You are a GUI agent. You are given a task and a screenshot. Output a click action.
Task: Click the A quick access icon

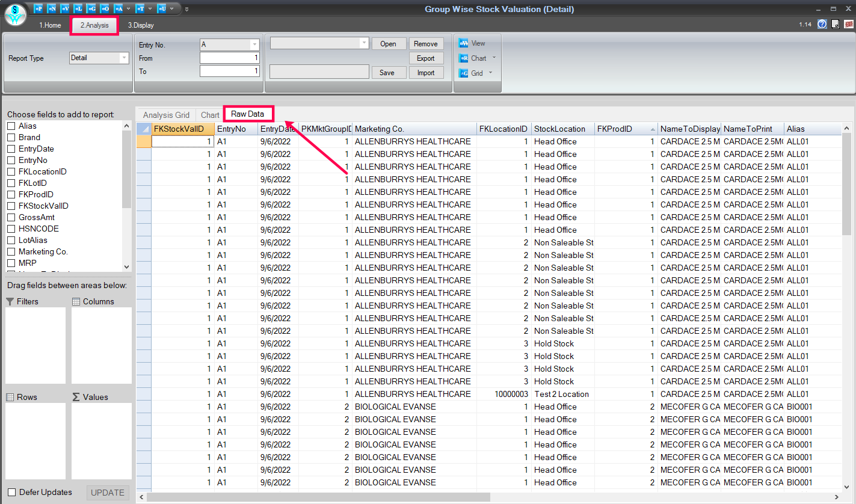(119, 8)
